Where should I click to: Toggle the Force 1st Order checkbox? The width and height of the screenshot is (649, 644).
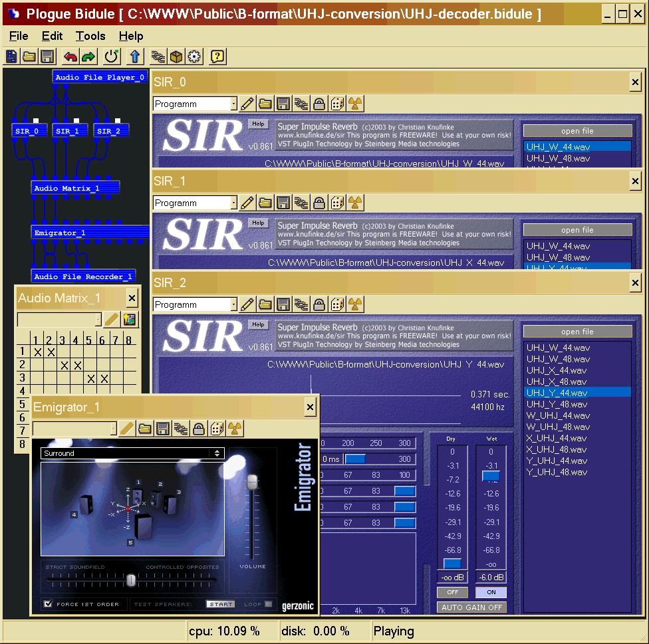click(48, 603)
